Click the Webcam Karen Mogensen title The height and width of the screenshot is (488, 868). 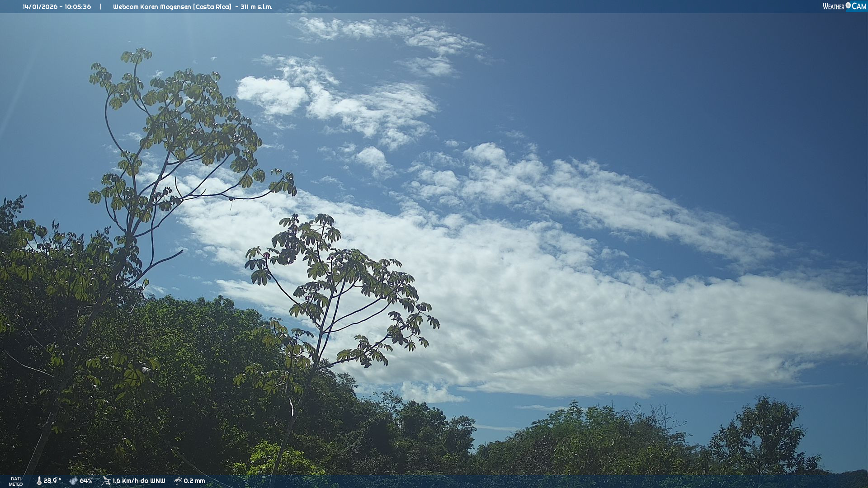click(x=152, y=7)
